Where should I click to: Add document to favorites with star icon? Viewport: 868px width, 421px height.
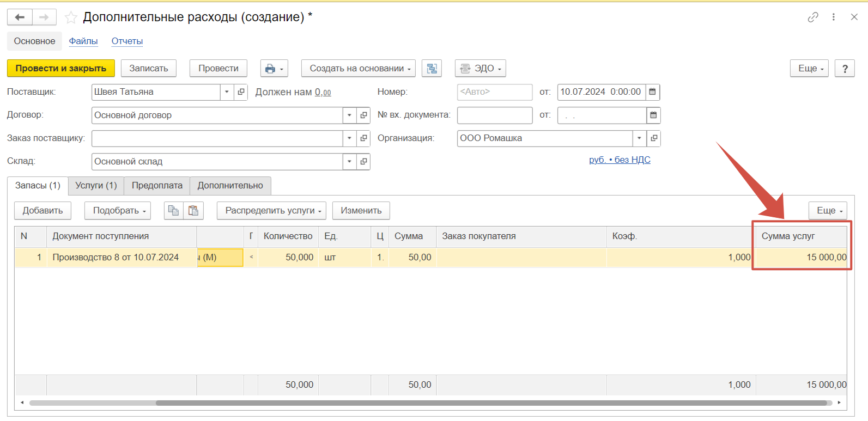pyautogui.click(x=71, y=17)
